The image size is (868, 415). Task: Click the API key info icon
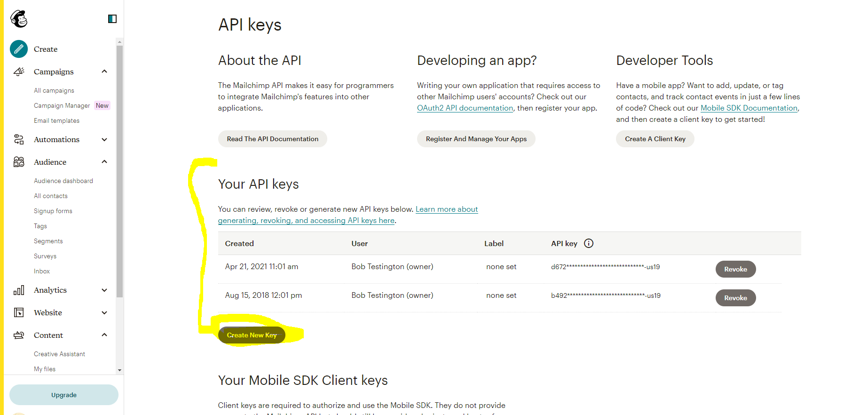click(x=589, y=243)
